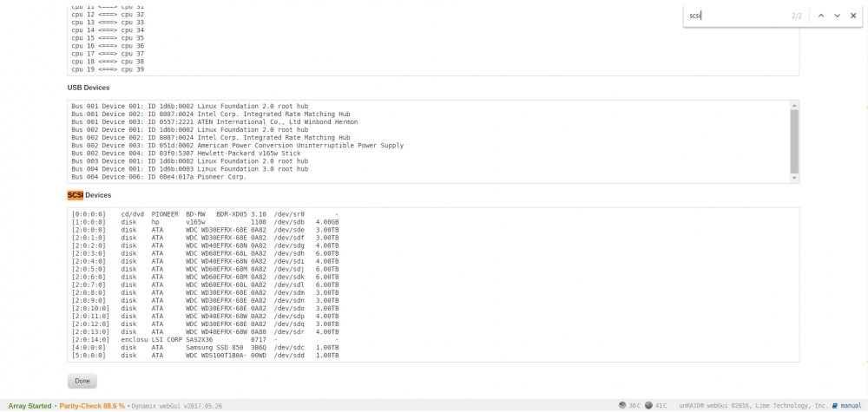Click '/dev/sdc' in the SCSI list

coord(289,347)
